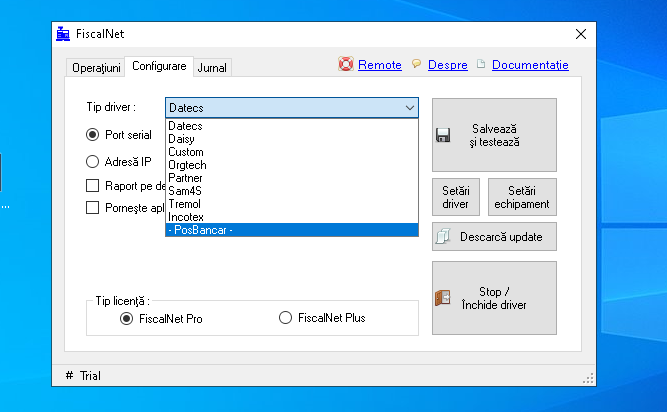Image resolution: width=667 pixels, height=412 pixels.
Task: Open Setări driver
Action: click(456, 197)
